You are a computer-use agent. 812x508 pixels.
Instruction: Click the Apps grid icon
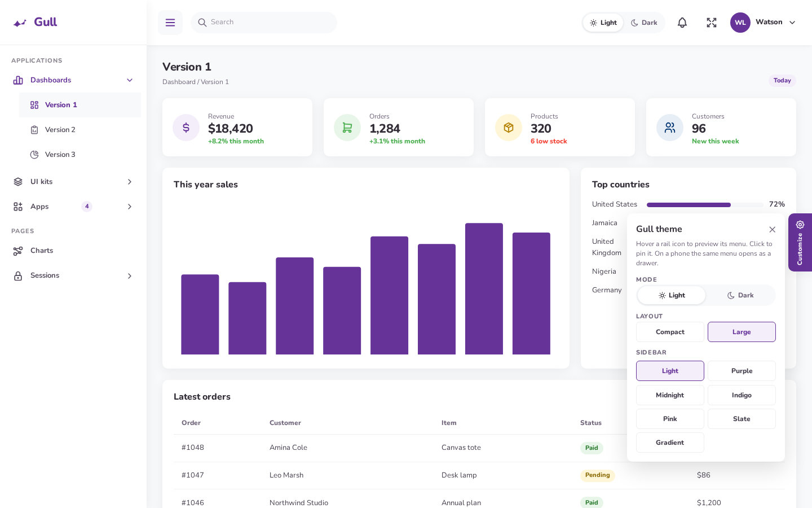[18, 207]
